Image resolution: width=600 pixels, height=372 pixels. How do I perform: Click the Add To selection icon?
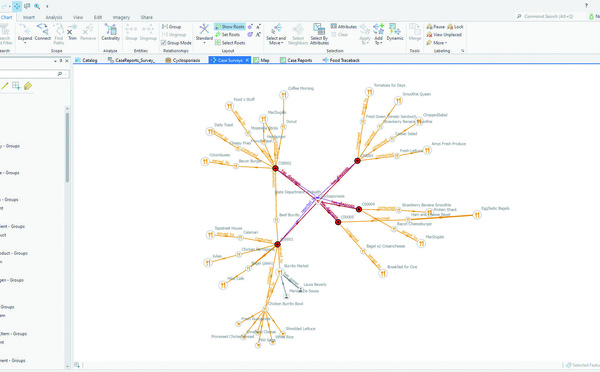pyautogui.click(x=378, y=29)
